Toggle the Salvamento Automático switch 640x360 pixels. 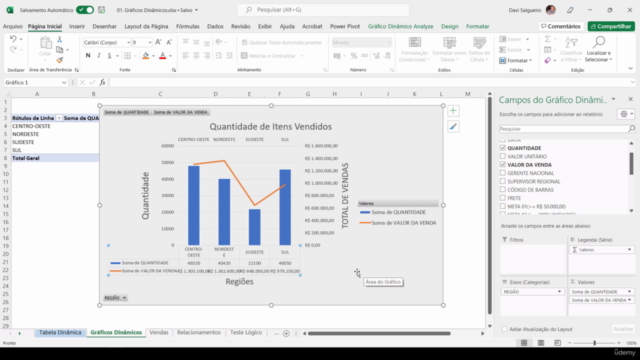85,10
